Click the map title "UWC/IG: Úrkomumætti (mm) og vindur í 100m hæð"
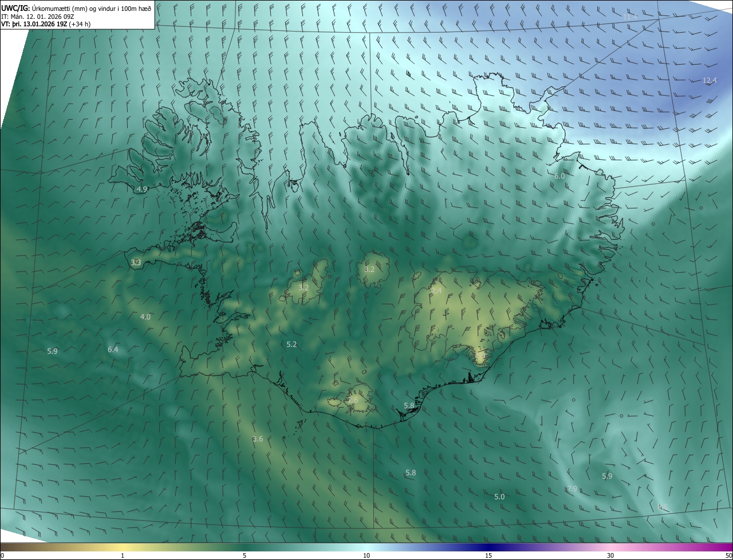Image resolution: width=733 pixels, height=560 pixels. pos(76,8)
